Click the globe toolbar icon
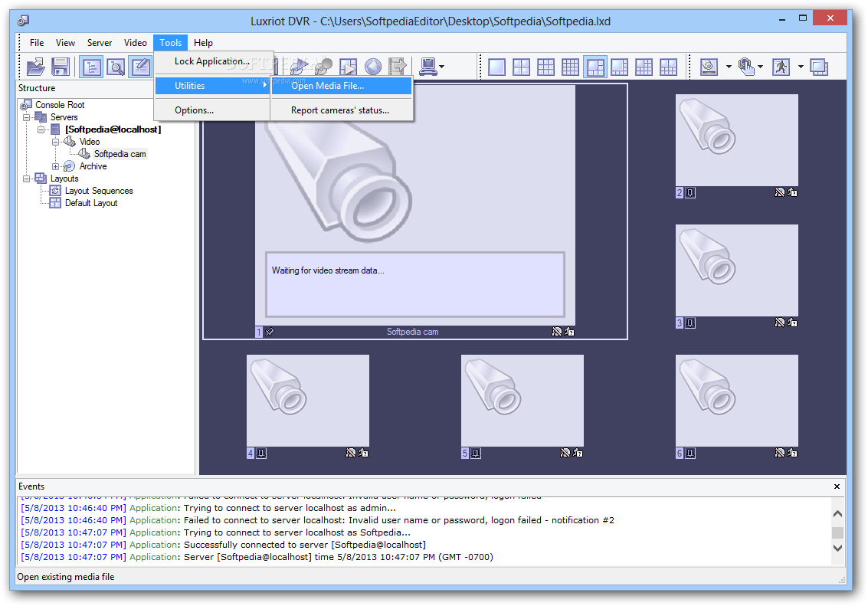The width and height of the screenshot is (868, 606). [x=373, y=67]
